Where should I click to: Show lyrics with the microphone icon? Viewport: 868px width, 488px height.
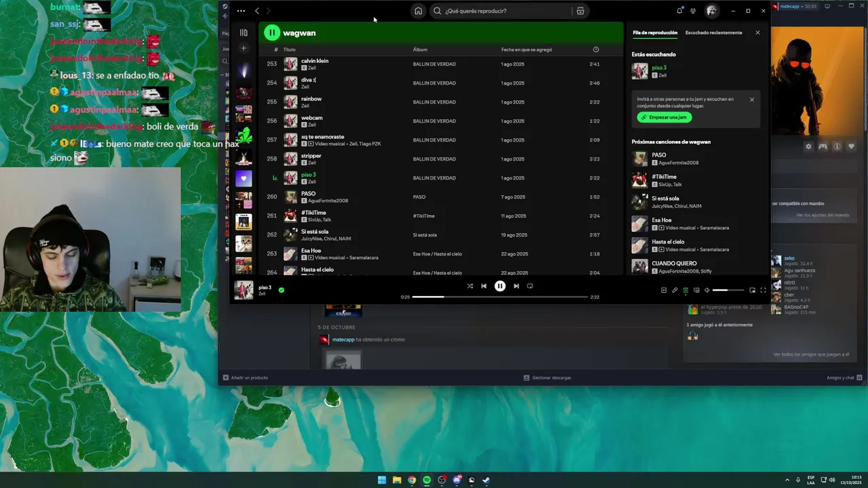[675, 290]
